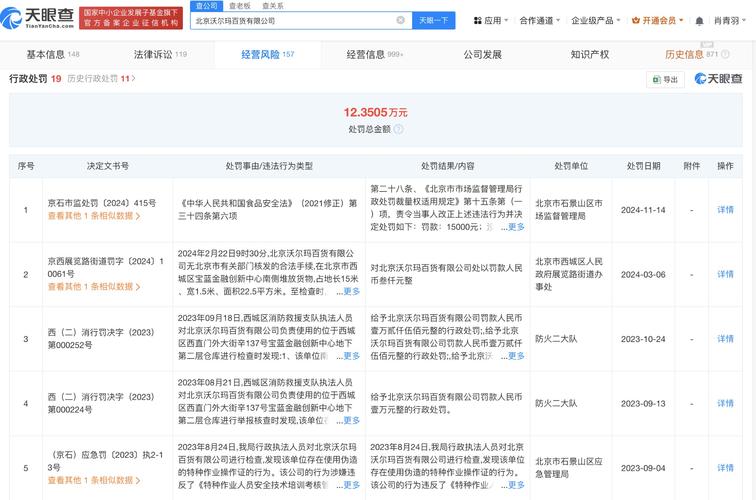This screenshot has height=500, width=756.
Task: Click the help icon next to 处罚总金额
Action: point(398,129)
